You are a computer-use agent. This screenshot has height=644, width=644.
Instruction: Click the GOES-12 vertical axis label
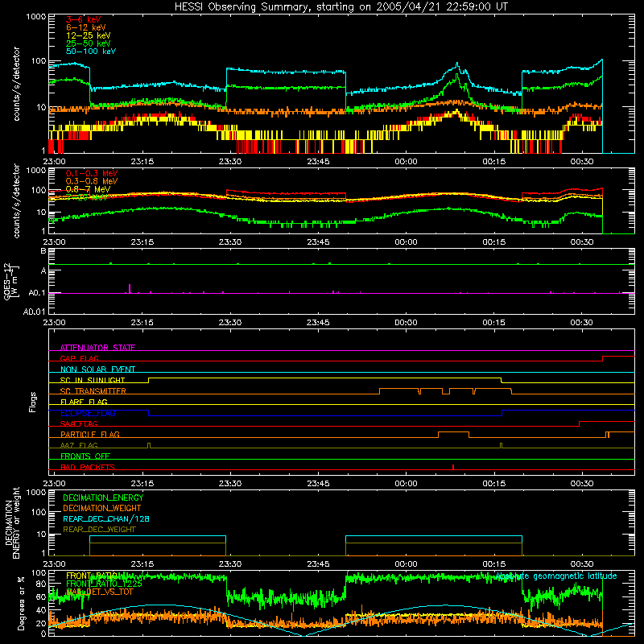[11, 281]
